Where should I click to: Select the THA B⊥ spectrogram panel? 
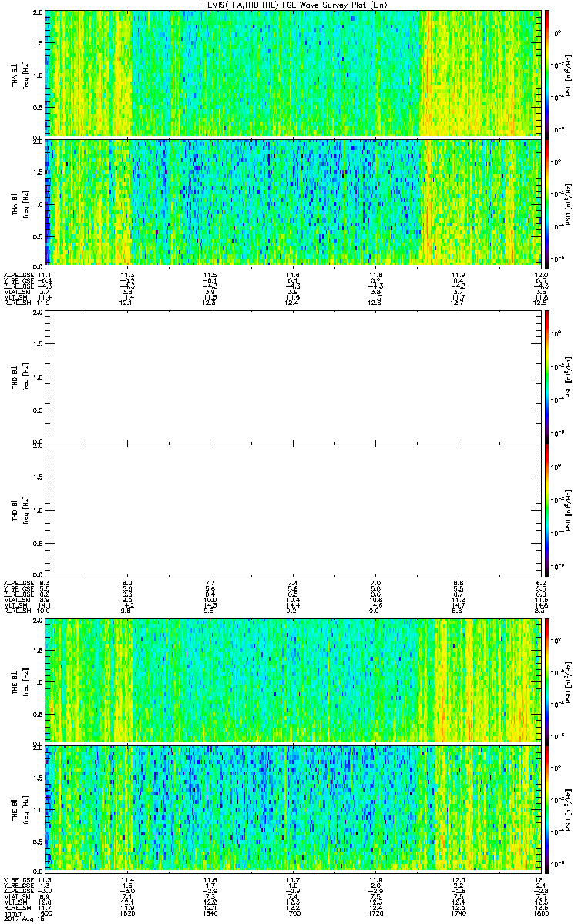click(294, 73)
